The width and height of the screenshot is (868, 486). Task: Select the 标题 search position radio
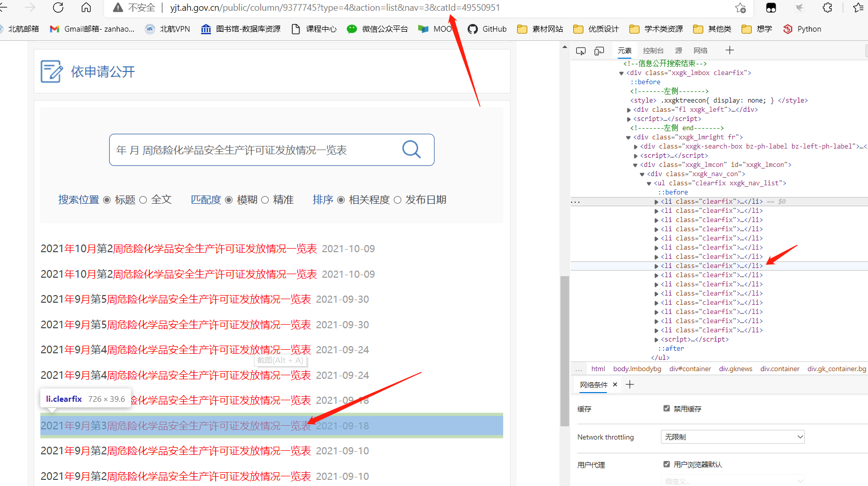[x=107, y=200]
